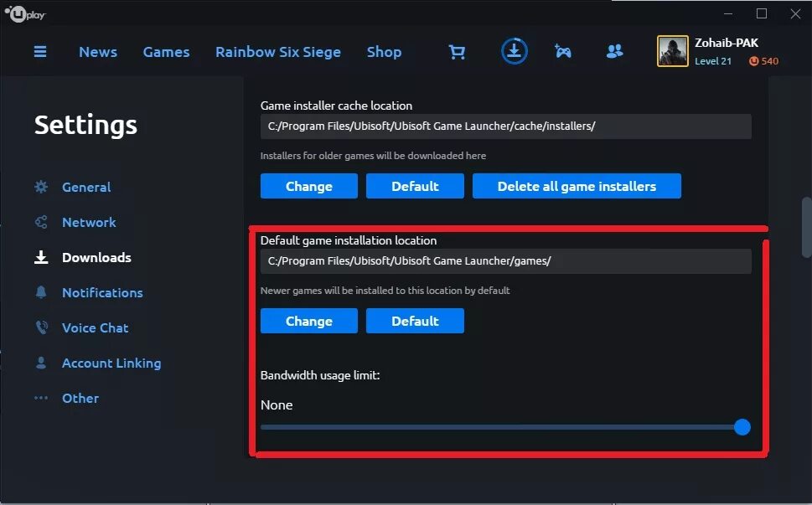Reset game installation location to Default
812x505 pixels.
click(415, 321)
